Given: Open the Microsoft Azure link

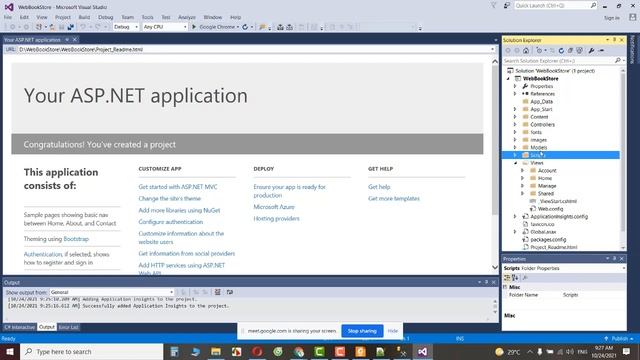Looking at the screenshot, I should tap(274, 207).
